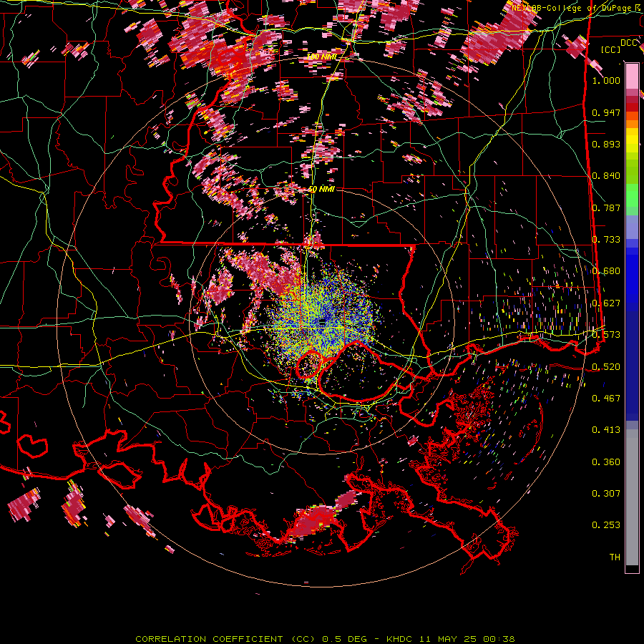Image resolution: width=644 pixels, height=644 pixels.
Task: Click the KHDC radar site identifier
Action: click(x=401, y=639)
